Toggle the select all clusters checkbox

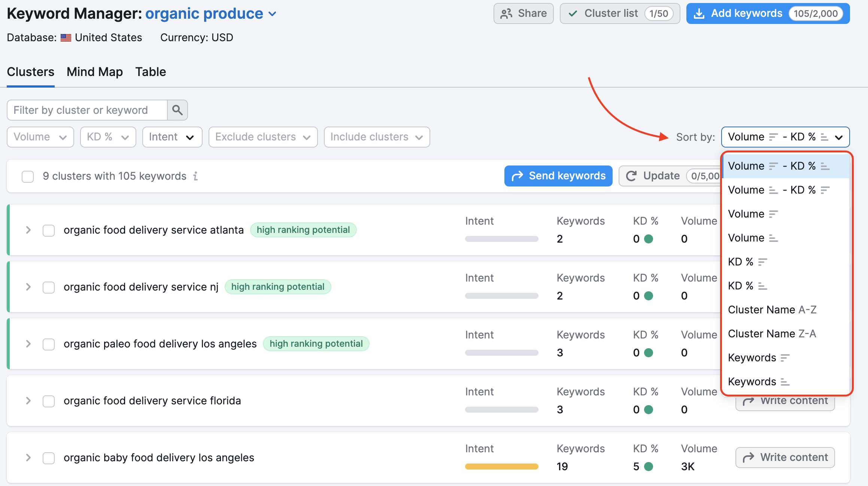[x=28, y=176]
